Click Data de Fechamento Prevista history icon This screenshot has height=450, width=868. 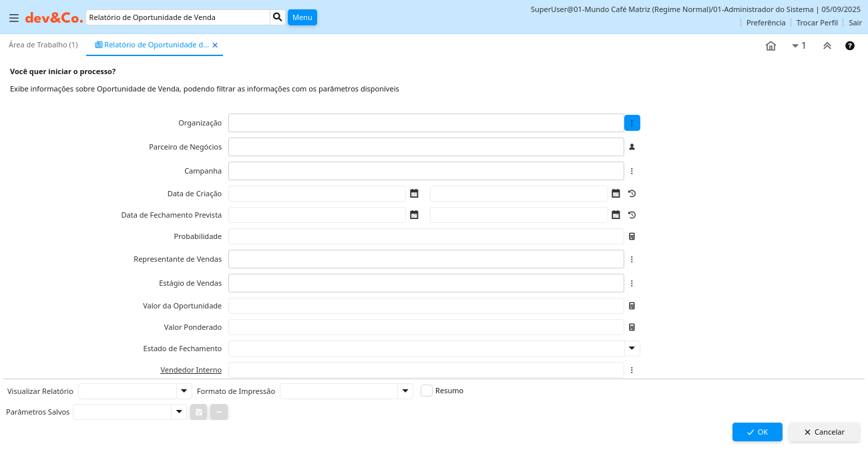[632, 215]
